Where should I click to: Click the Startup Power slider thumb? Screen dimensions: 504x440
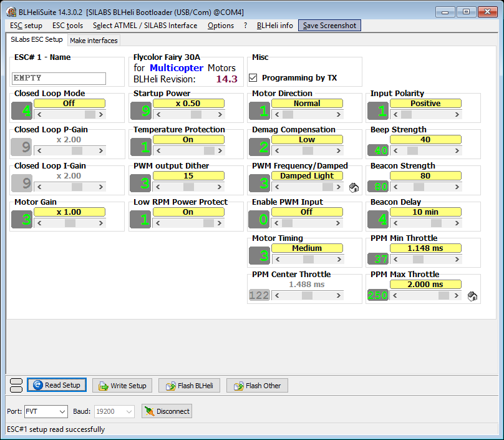pyautogui.click(x=196, y=114)
